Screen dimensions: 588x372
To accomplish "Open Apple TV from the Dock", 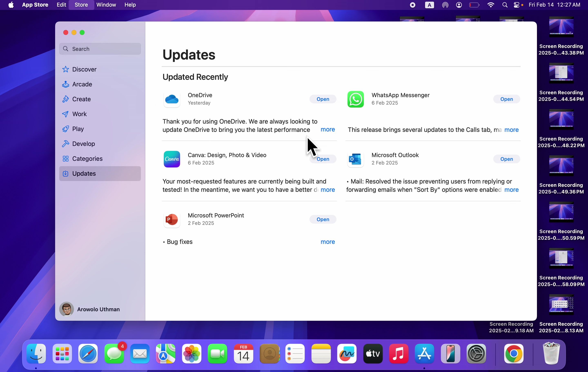I will (x=373, y=354).
